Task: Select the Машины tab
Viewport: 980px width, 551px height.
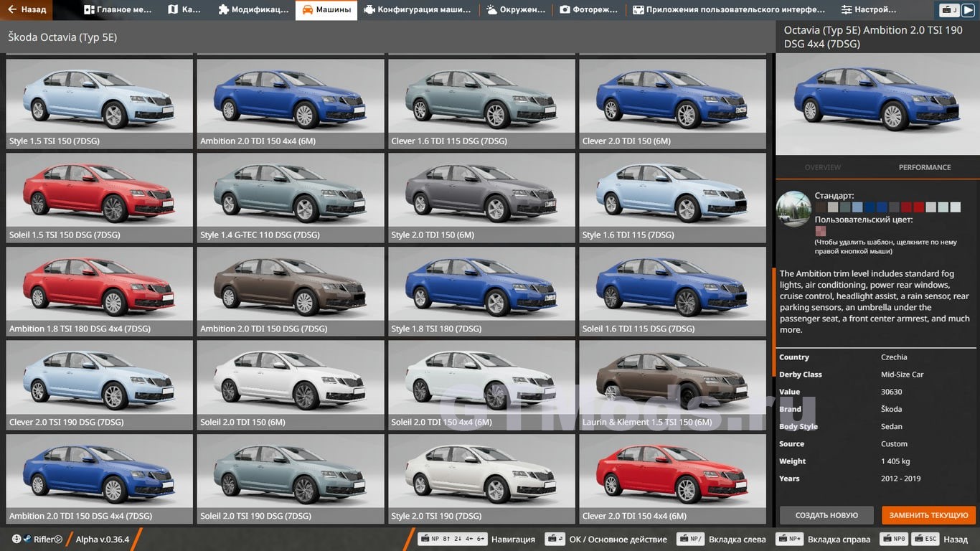Action: tap(326, 10)
